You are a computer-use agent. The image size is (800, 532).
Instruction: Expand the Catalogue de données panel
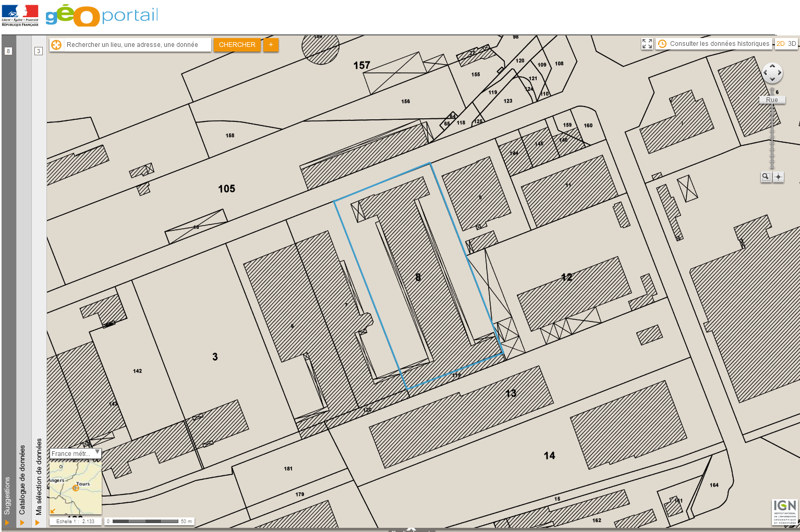22,522
